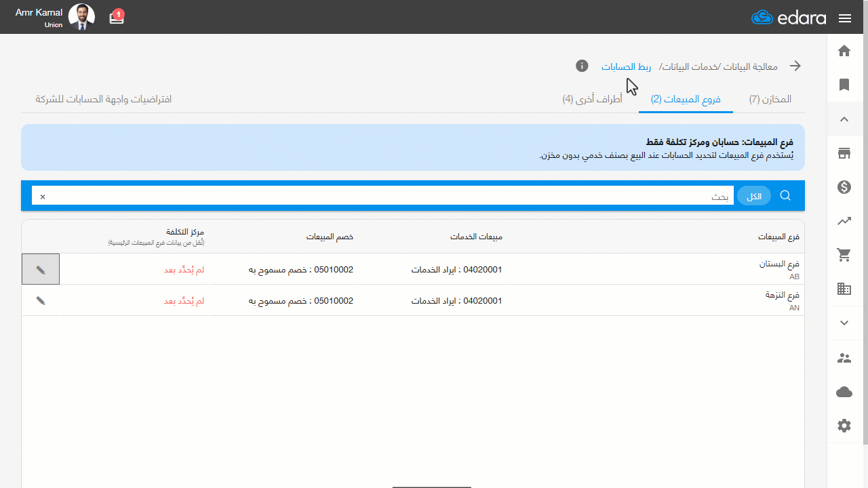Open افتراضيات واجهة الحسابات للشركة tab
This screenshot has height=488, width=868.
(104, 99)
